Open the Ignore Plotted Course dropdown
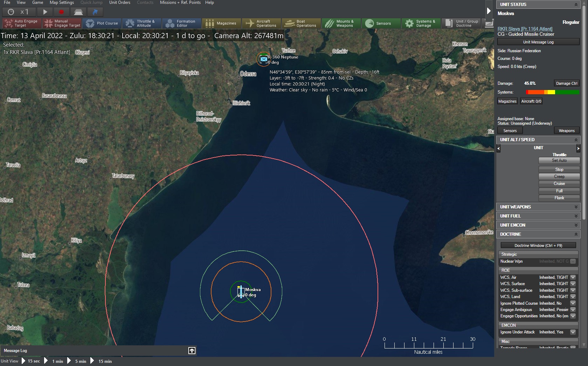 573,303
